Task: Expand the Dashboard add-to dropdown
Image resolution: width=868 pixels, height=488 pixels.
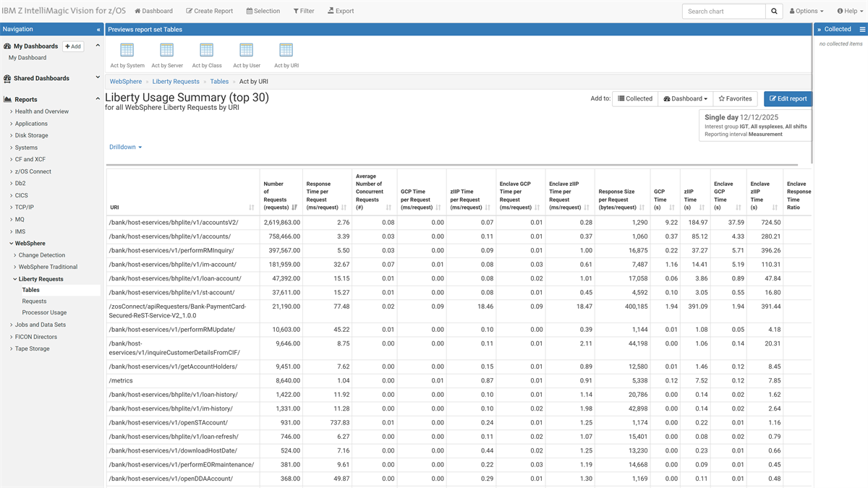Action: point(685,99)
